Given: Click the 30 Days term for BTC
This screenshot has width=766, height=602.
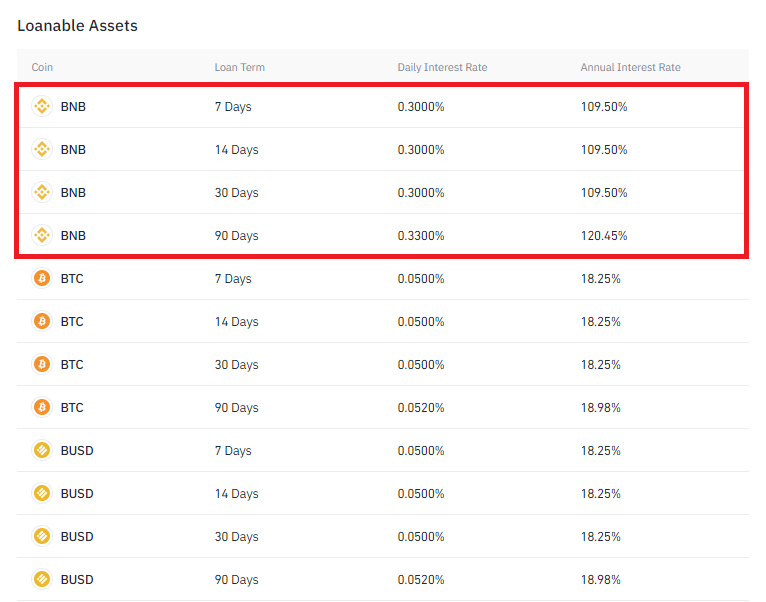Looking at the screenshot, I should [x=236, y=365].
